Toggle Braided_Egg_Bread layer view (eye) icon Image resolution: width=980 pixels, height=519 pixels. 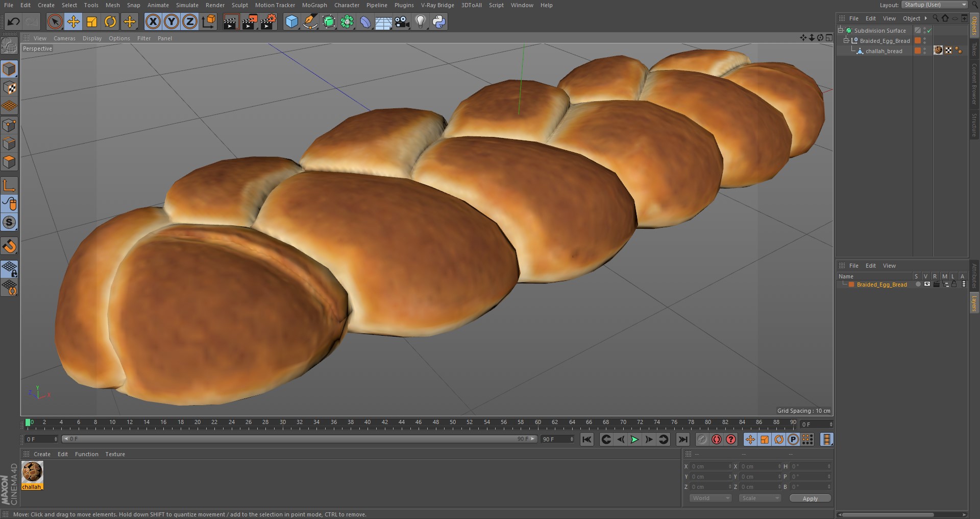(x=927, y=285)
